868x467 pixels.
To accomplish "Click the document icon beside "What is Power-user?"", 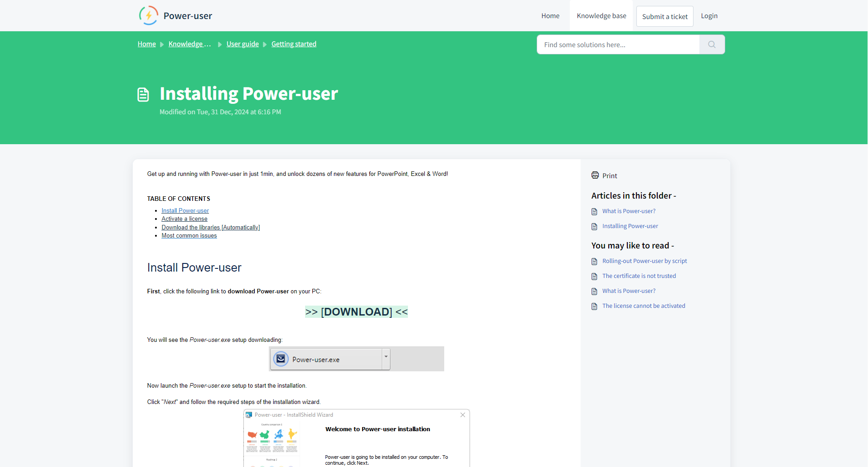I will pos(594,211).
